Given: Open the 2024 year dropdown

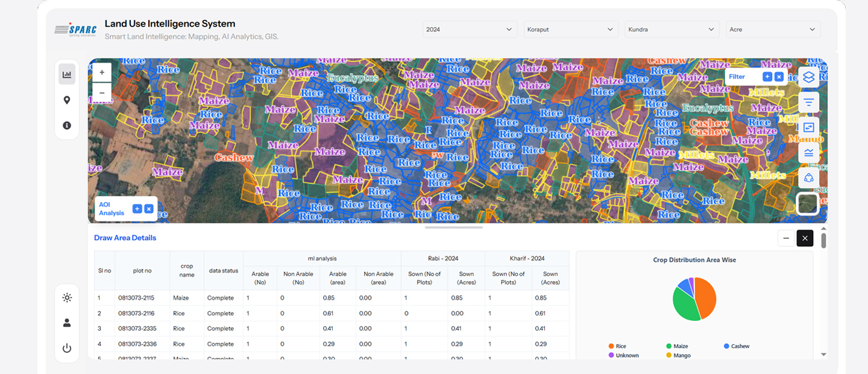Looking at the screenshot, I should point(470,30).
